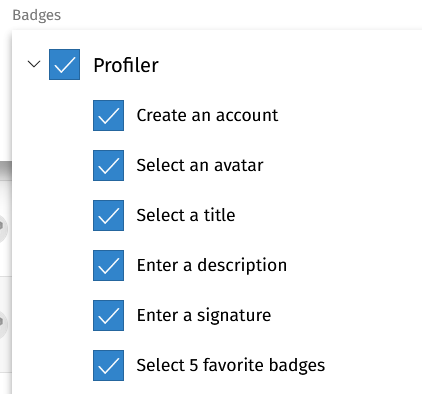Click the Select a title label text

point(186,215)
